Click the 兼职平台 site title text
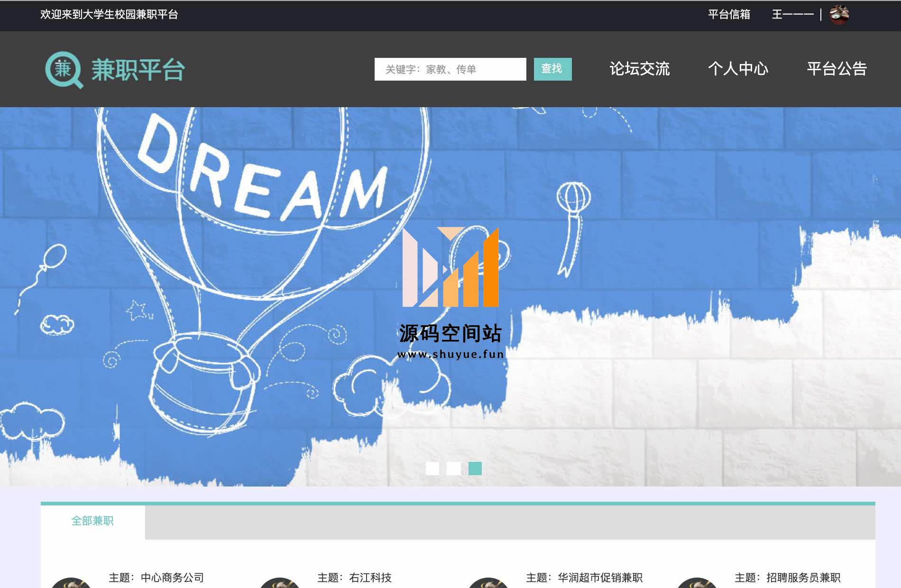The image size is (901, 588). pyautogui.click(x=138, y=70)
